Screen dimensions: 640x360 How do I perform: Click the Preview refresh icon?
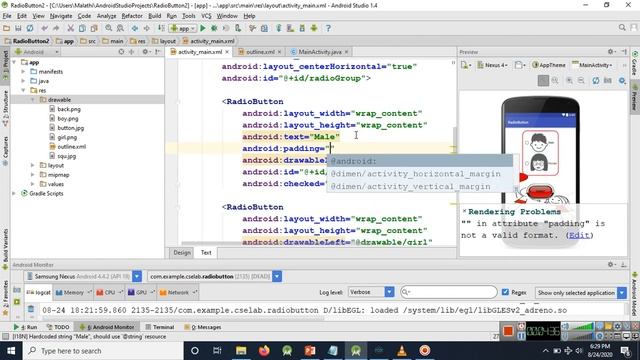596,81
